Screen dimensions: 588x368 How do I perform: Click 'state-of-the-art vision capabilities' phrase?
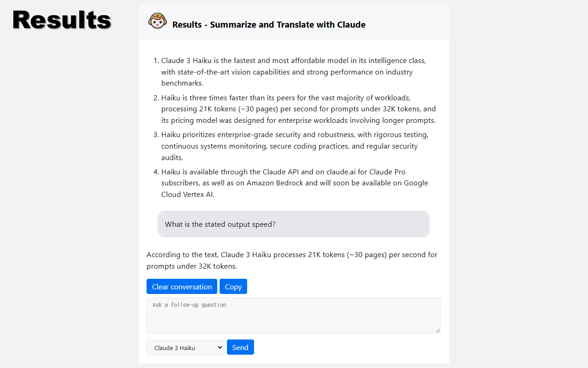pos(226,72)
